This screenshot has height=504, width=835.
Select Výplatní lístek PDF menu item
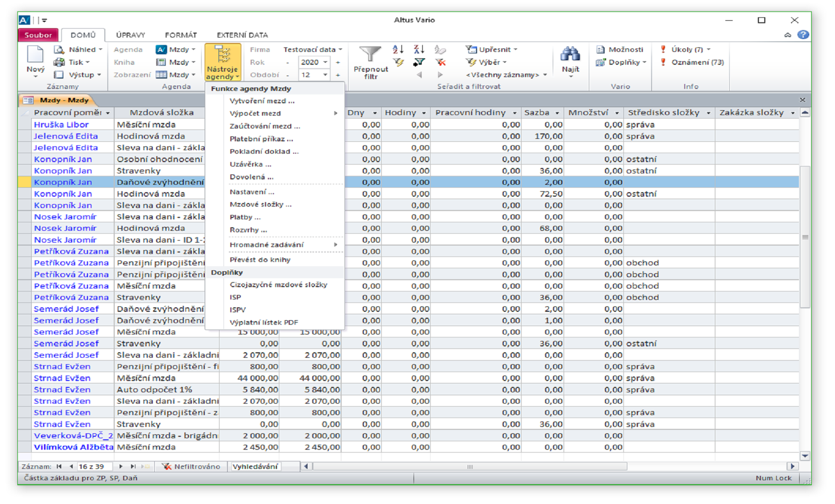pyautogui.click(x=275, y=322)
